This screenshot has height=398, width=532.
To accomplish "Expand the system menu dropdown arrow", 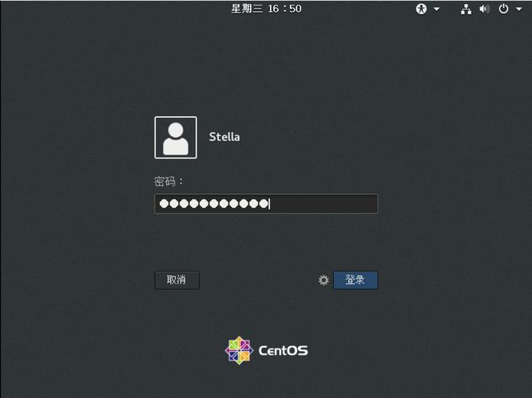I will pos(518,9).
